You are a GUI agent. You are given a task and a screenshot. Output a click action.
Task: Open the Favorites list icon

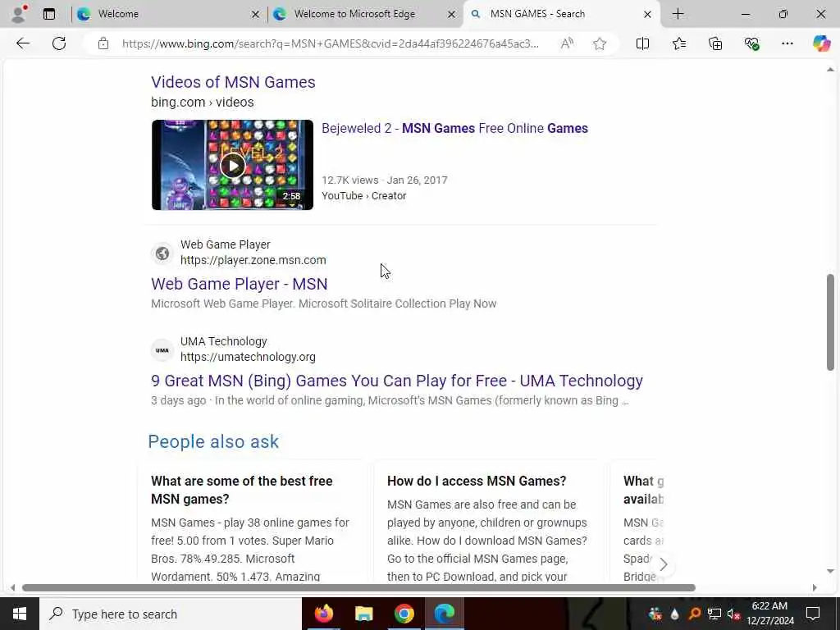click(x=678, y=43)
